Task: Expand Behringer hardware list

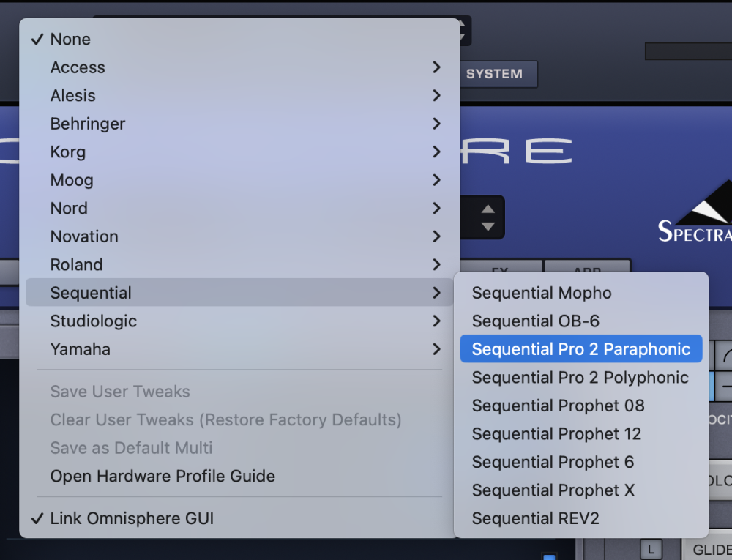Action: point(88,124)
